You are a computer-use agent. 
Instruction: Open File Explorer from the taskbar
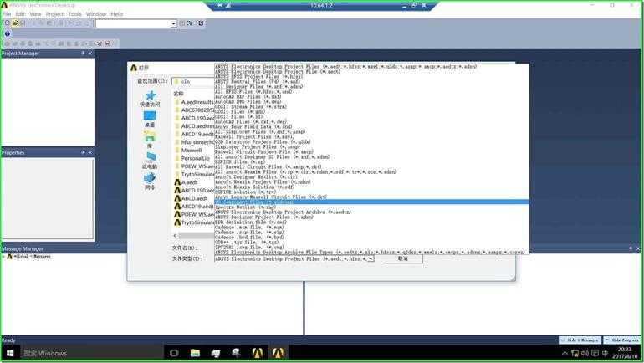195,353
